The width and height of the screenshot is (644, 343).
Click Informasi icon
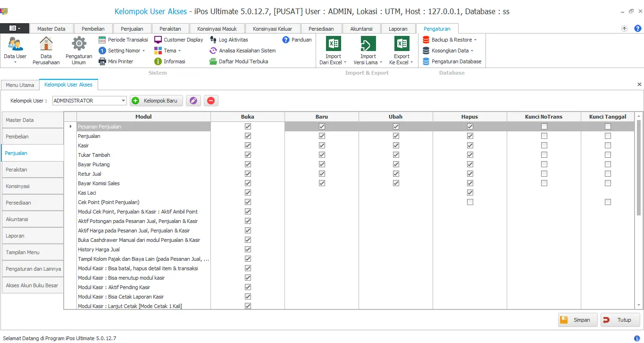click(x=158, y=61)
